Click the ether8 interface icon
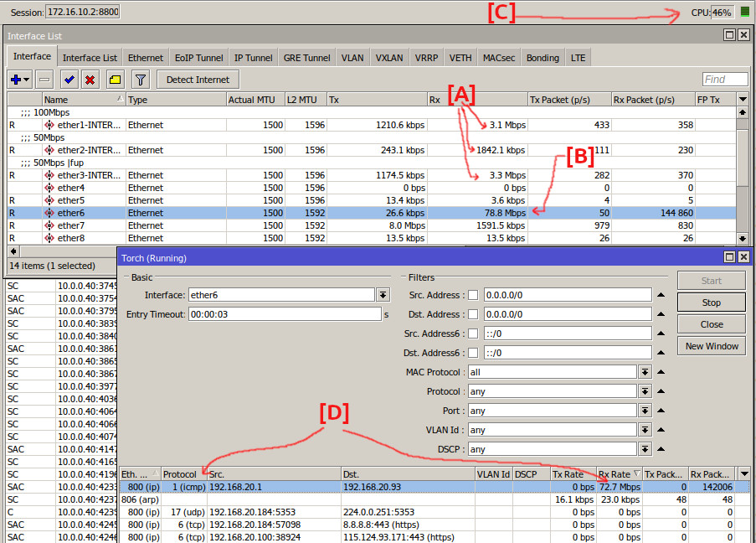Image resolution: width=756 pixels, height=543 pixels. [49, 238]
